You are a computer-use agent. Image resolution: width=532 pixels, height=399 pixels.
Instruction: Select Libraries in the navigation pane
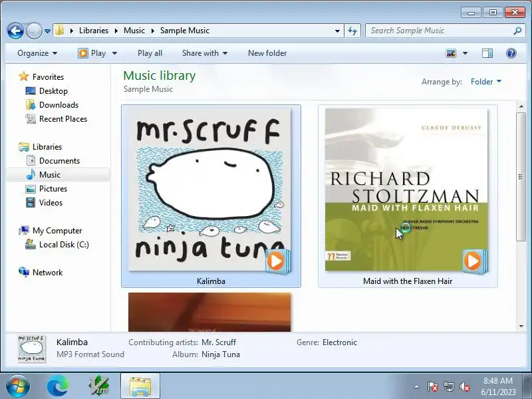(47, 147)
